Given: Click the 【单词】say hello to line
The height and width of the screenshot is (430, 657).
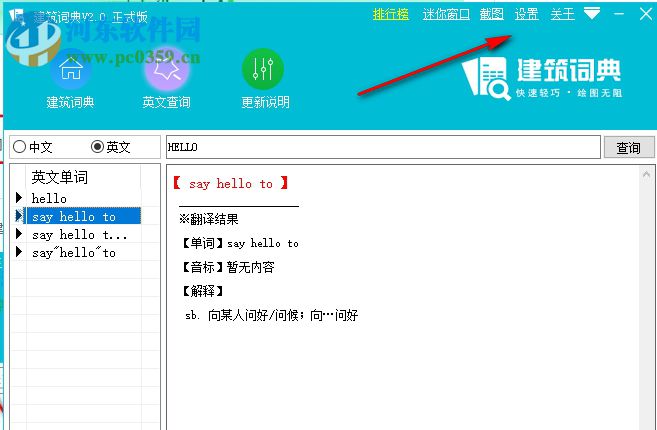Looking at the screenshot, I should 239,243.
